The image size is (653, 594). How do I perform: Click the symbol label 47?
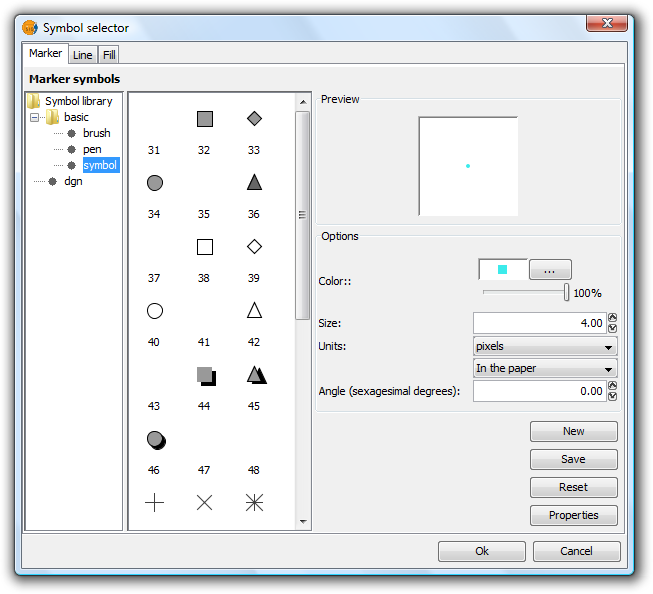(x=204, y=470)
